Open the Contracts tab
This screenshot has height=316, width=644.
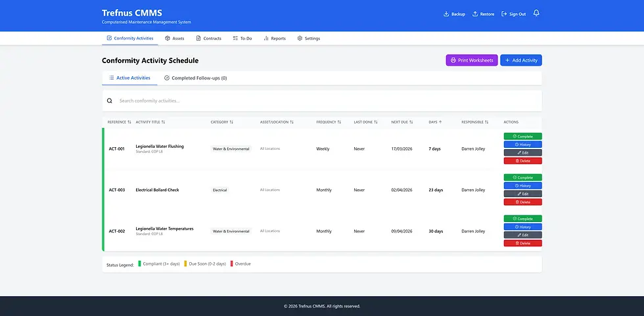[x=209, y=38]
